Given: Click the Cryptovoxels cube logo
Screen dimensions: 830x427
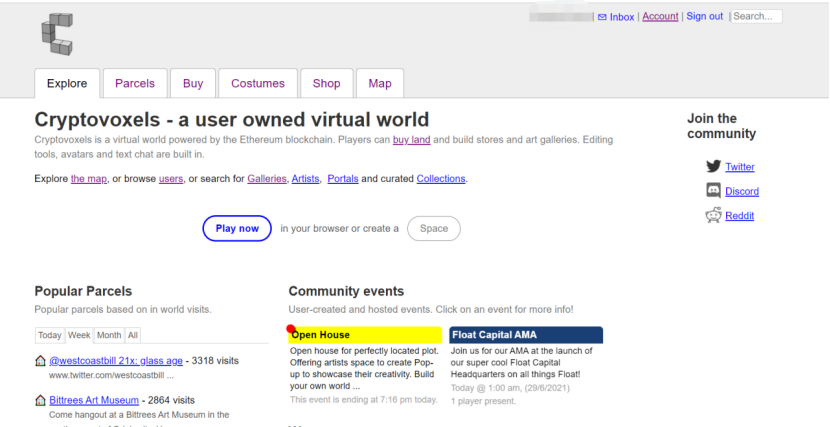Looking at the screenshot, I should click(x=57, y=34).
